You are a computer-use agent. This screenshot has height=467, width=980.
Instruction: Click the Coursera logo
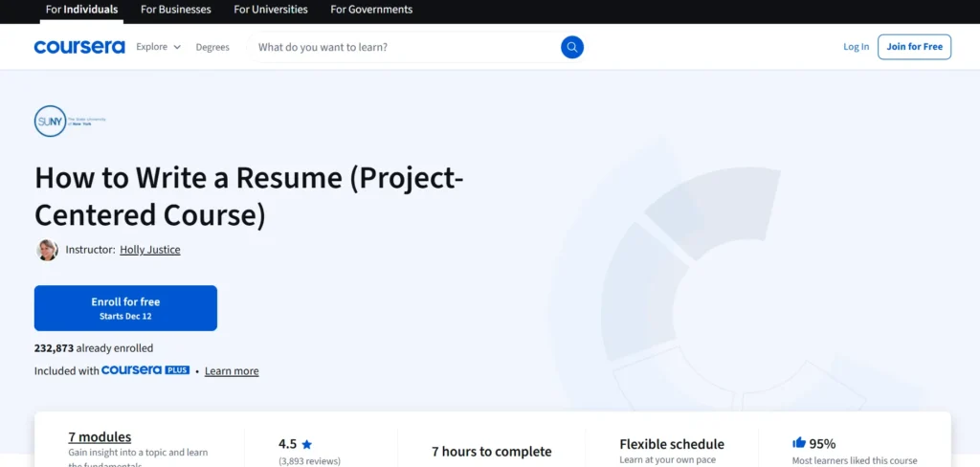(79, 47)
